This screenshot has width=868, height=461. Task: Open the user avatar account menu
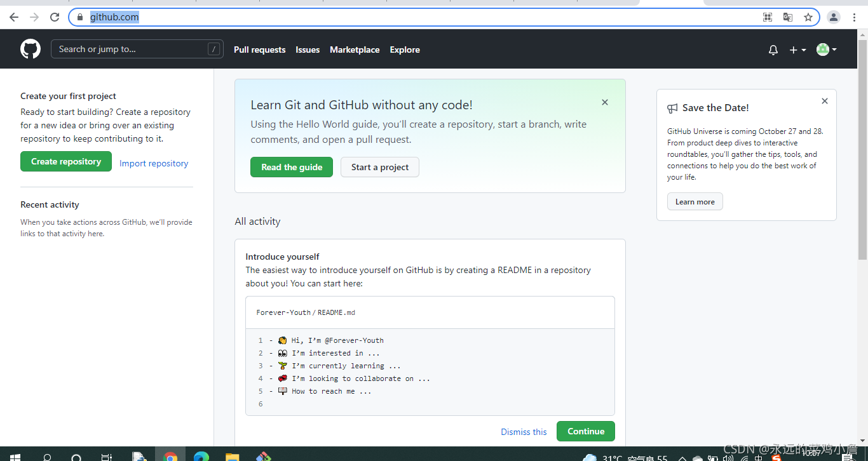[826, 50]
